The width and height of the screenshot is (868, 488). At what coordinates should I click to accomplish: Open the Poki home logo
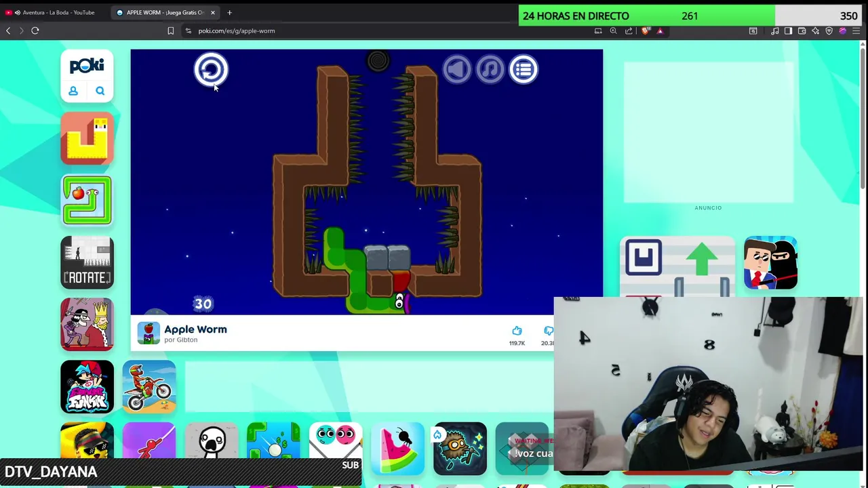point(87,66)
